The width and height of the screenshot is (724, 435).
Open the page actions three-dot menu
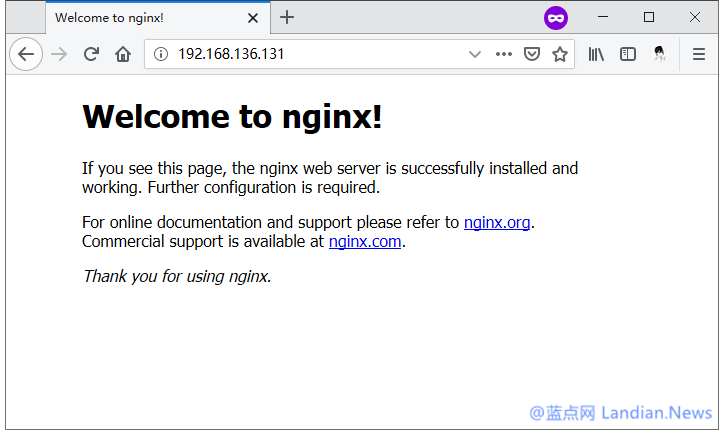(x=504, y=54)
